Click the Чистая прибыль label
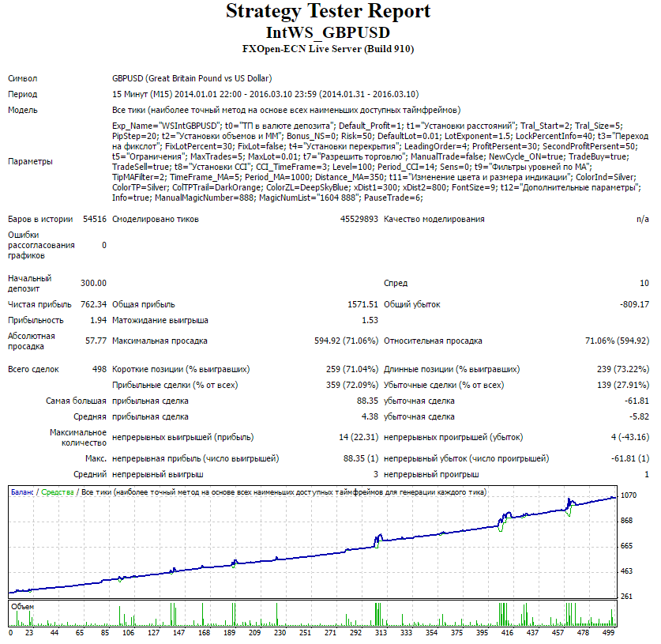Screen dimensions: 661x644 click(39, 304)
